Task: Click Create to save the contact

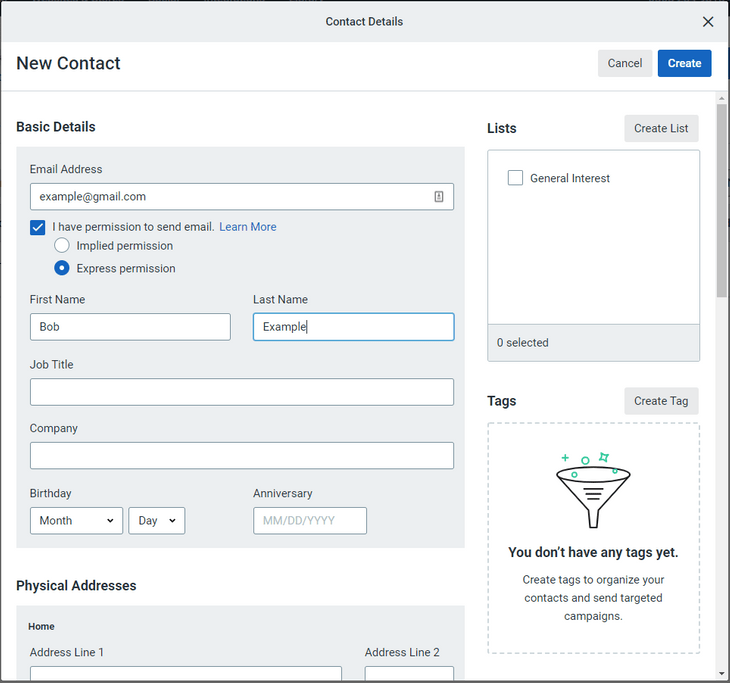Action: tap(684, 63)
